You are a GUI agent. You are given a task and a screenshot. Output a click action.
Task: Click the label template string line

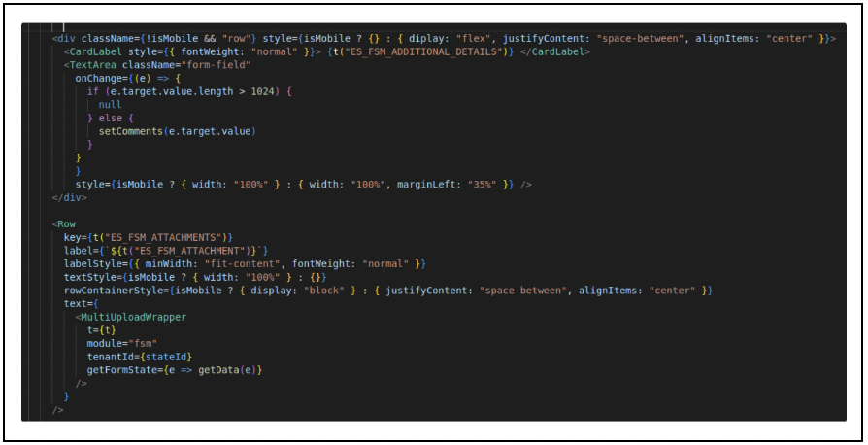coord(165,251)
